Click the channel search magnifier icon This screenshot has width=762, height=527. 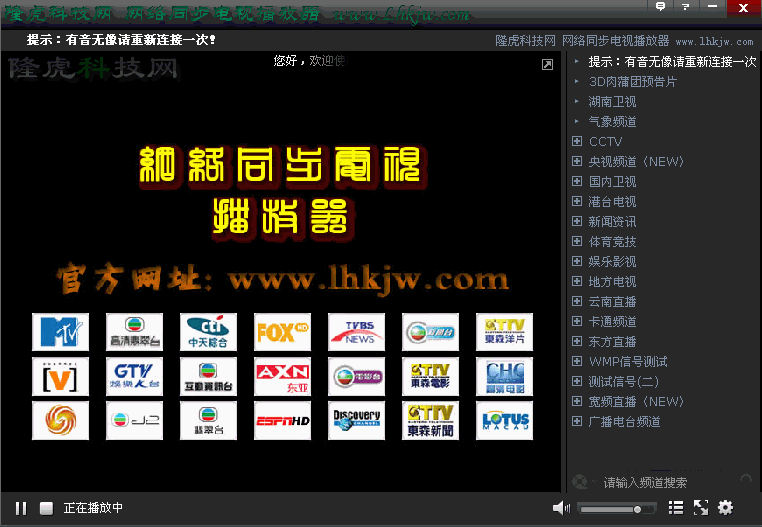click(x=579, y=482)
